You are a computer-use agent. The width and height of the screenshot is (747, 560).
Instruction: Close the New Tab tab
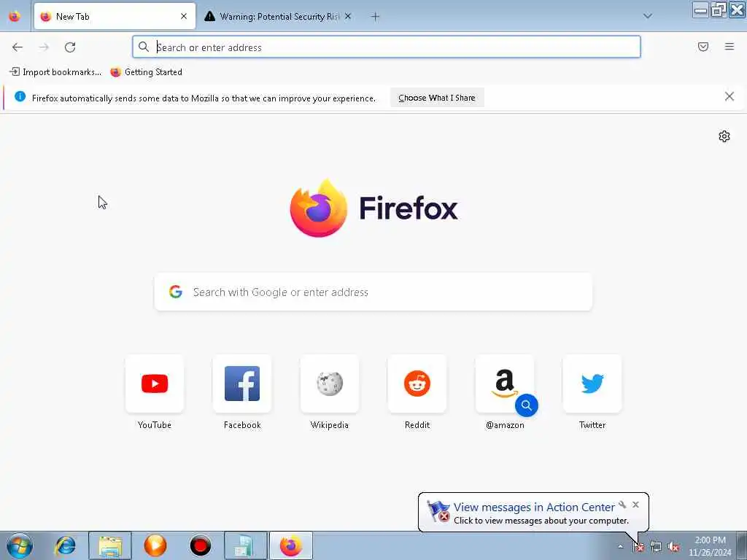(x=184, y=16)
